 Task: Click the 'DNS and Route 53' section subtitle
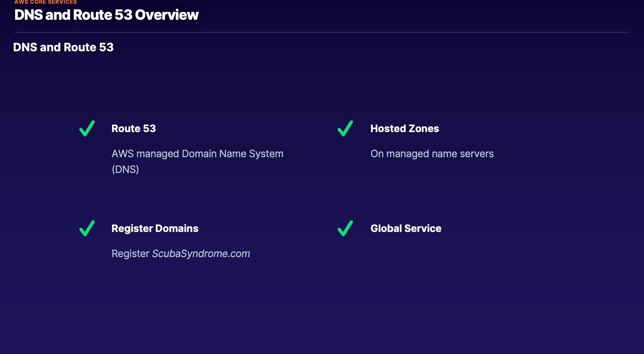pyautogui.click(x=63, y=47)
